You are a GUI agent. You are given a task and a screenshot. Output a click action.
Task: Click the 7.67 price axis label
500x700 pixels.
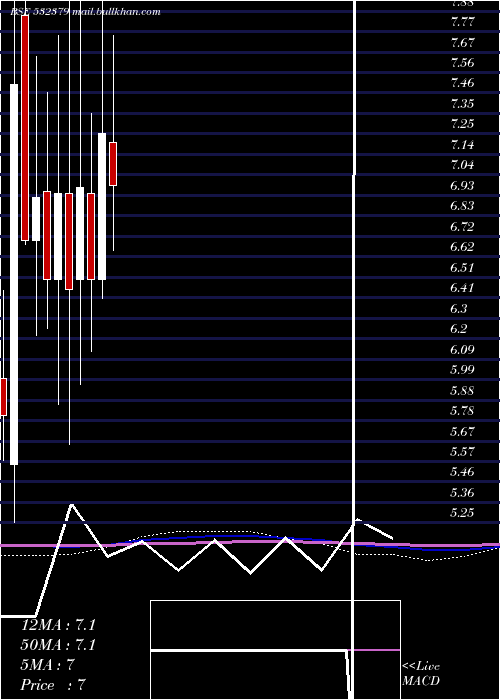[462, 43]
